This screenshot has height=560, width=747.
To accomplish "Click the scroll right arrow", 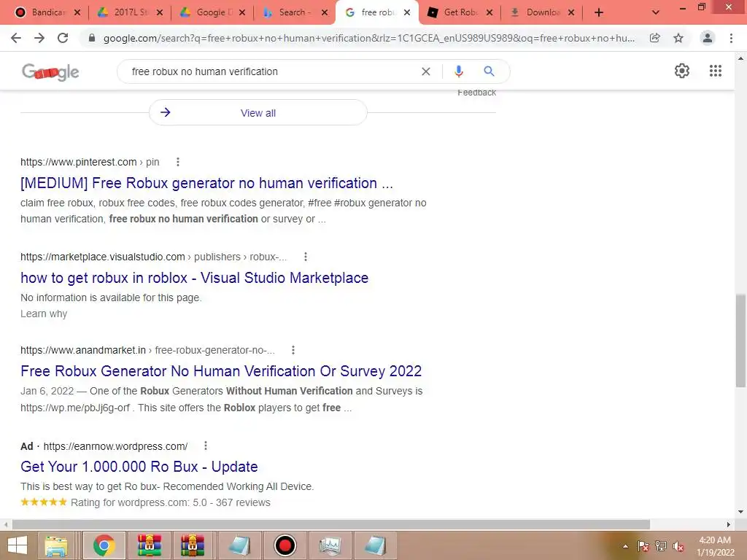I will point(729,524).
